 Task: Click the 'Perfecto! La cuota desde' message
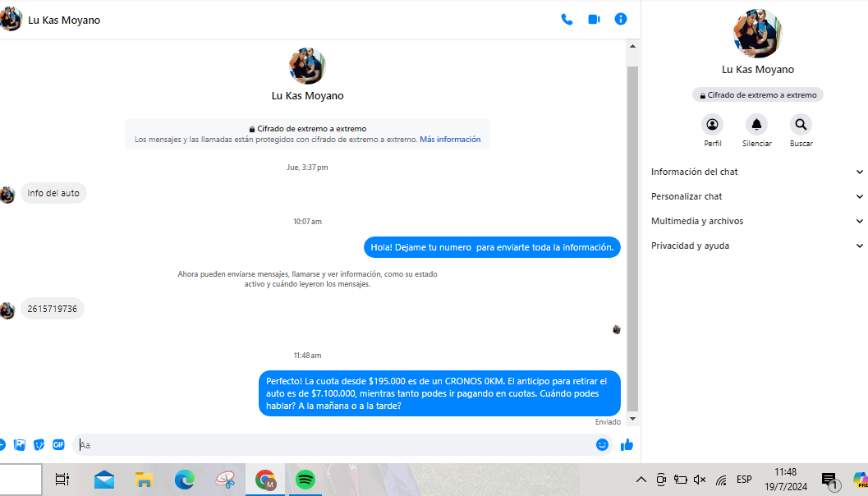pyautogui.click(x=439, y=393)
